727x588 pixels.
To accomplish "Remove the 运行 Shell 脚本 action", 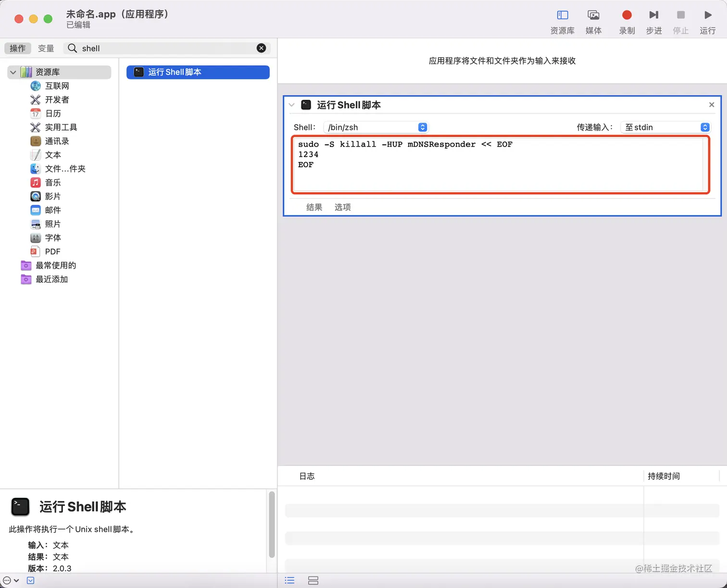I will point(712,105).
